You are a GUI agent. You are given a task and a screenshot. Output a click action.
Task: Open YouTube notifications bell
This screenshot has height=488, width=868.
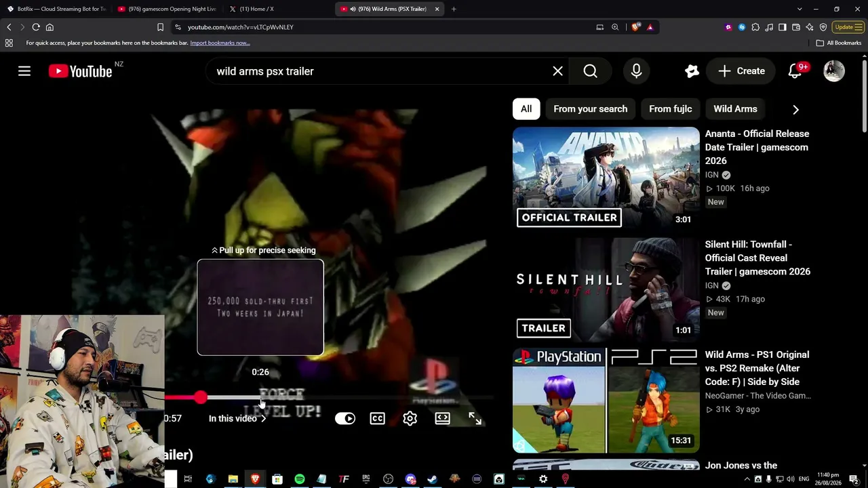point(795,71)
